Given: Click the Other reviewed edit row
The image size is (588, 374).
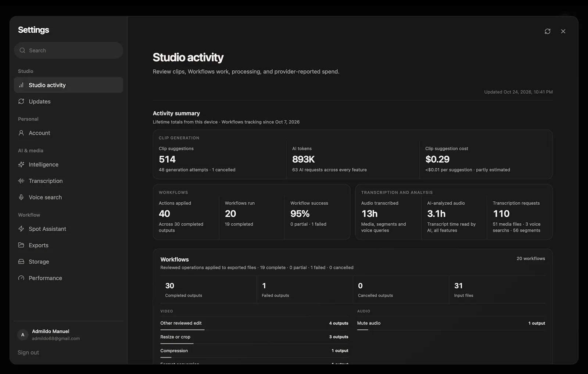Looking at the screenshot, I should coord(254,323).
